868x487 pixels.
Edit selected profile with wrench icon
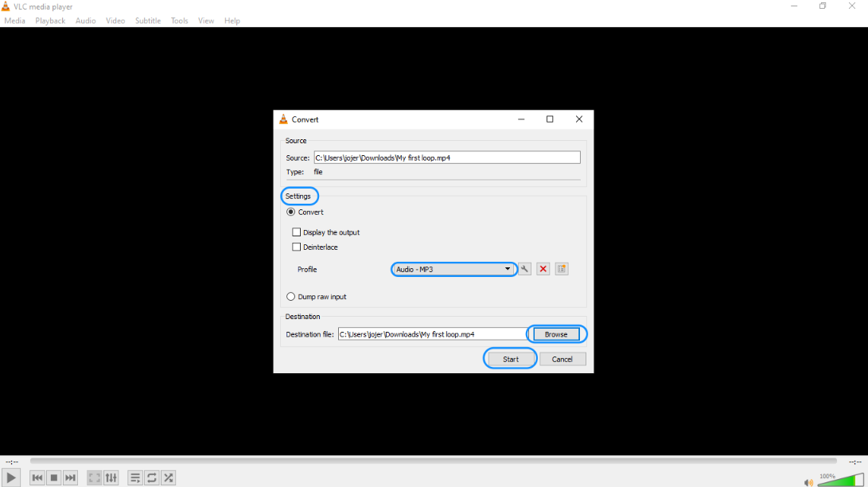tap(524, 269)
